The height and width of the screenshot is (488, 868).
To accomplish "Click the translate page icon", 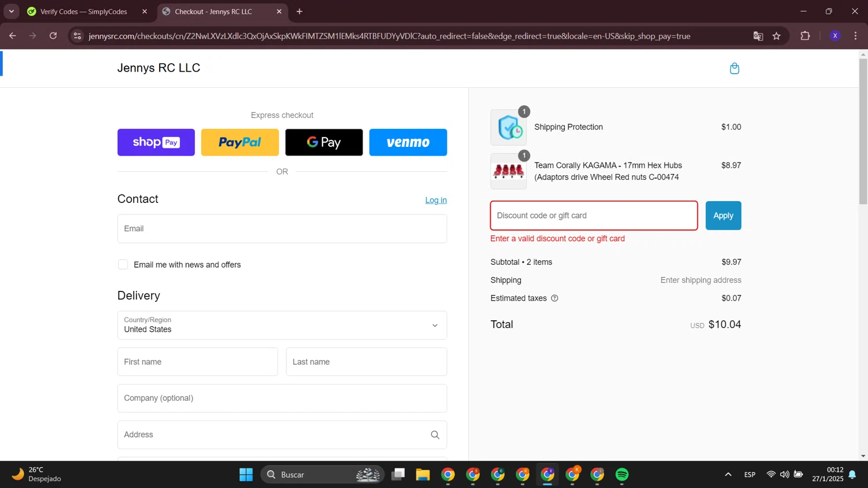I will coord(758,36).
